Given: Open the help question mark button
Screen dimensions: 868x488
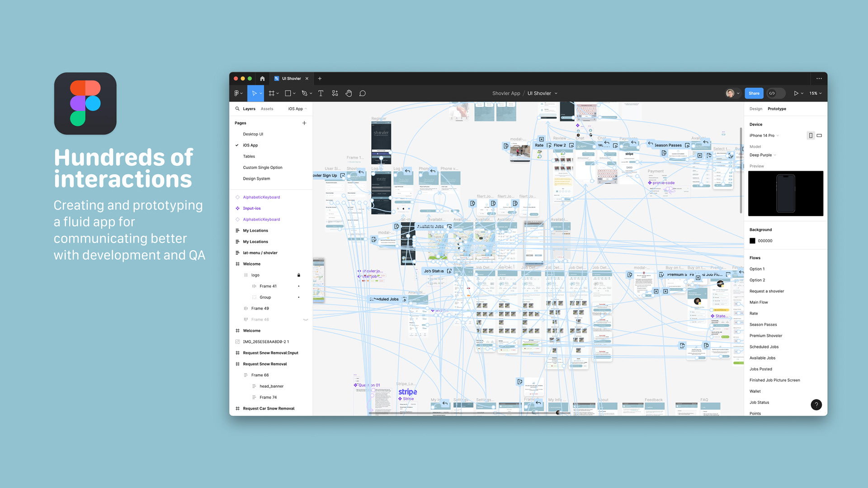Looking at the screenshot, I should (816, 405).
